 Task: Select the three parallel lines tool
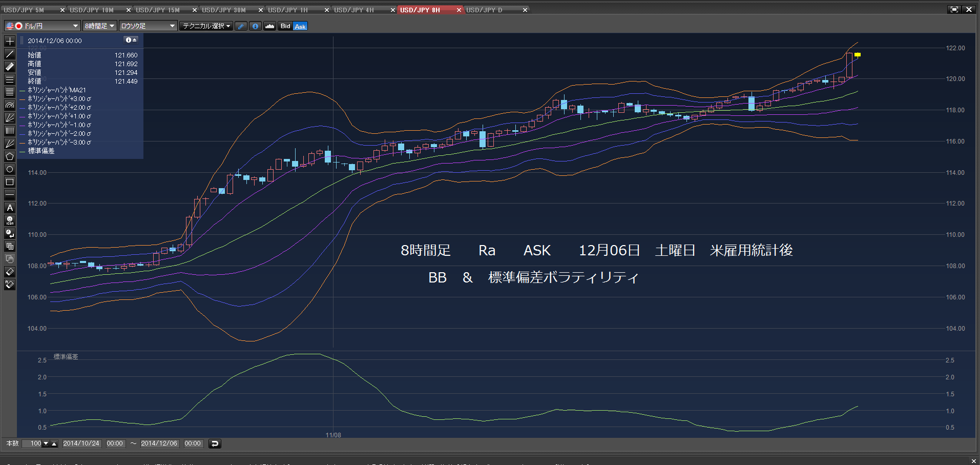pos(10,79)
